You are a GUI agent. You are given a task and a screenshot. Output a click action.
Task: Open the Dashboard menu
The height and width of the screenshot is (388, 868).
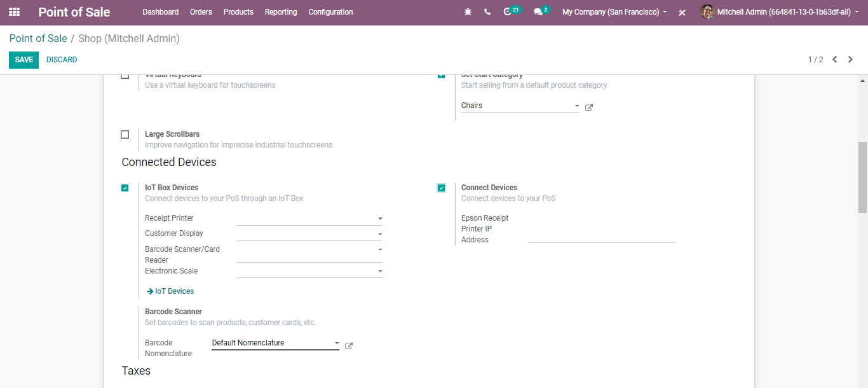coord(161,12)
